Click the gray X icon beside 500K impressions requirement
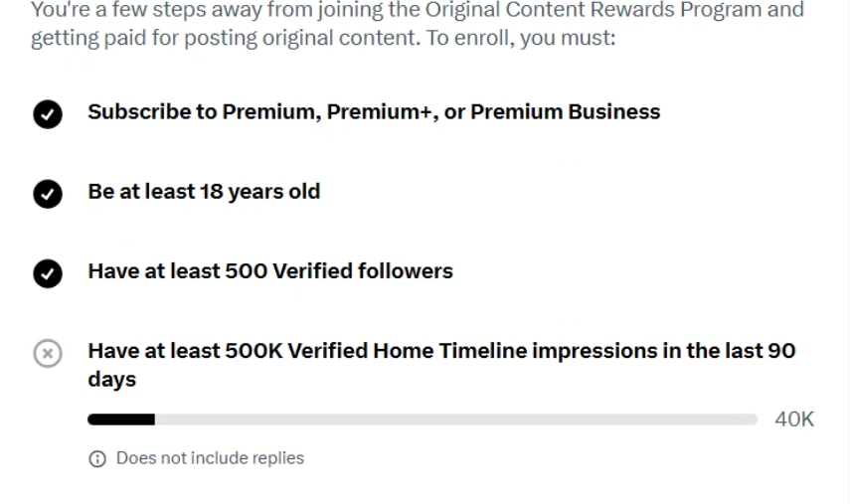Screen dimensions: 850x504 [48, 353]
